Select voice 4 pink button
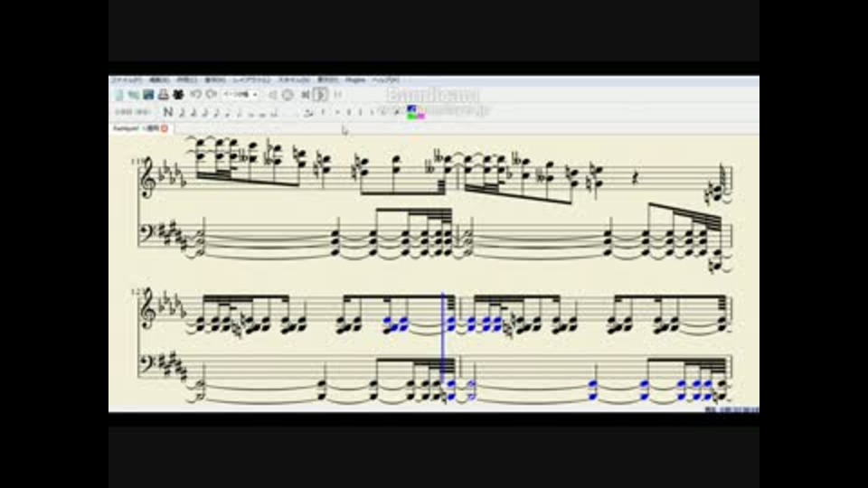The image size is (868, 488). (420, 117)
